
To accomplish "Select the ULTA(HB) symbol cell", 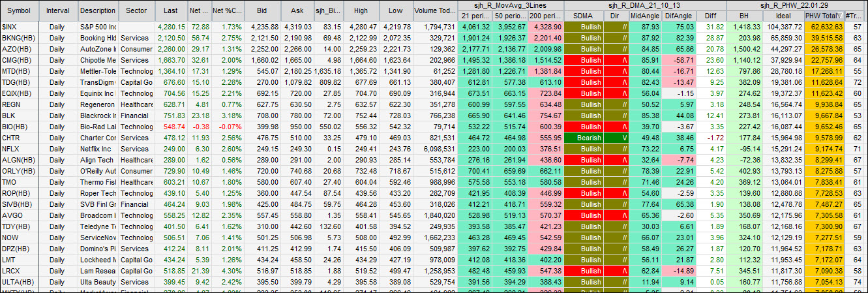I will (20, 282).
